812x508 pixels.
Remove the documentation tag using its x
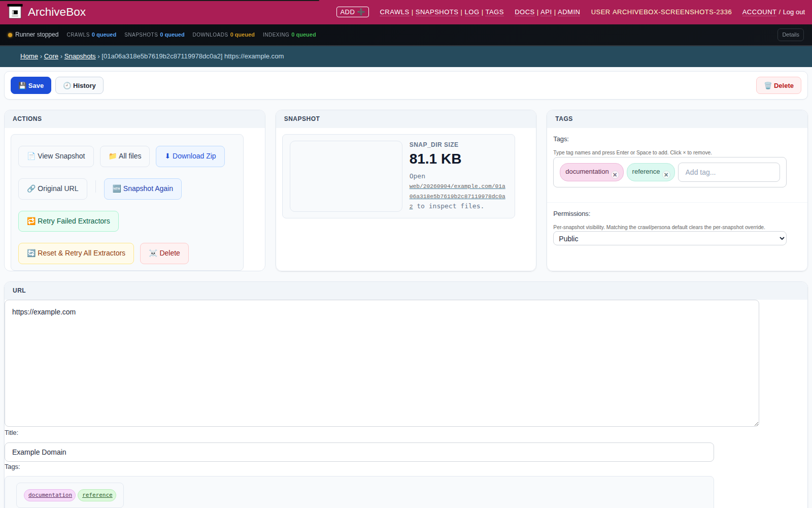click(615, 175)
